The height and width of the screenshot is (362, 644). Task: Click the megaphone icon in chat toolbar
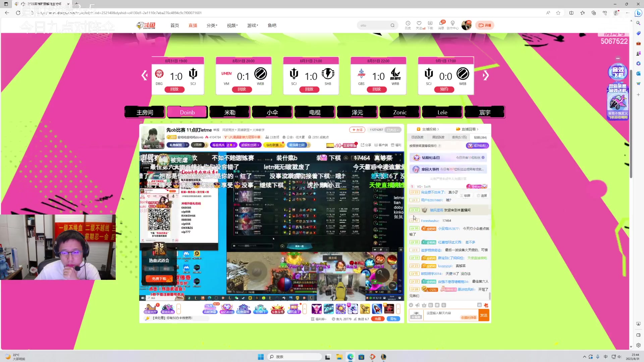418,305
